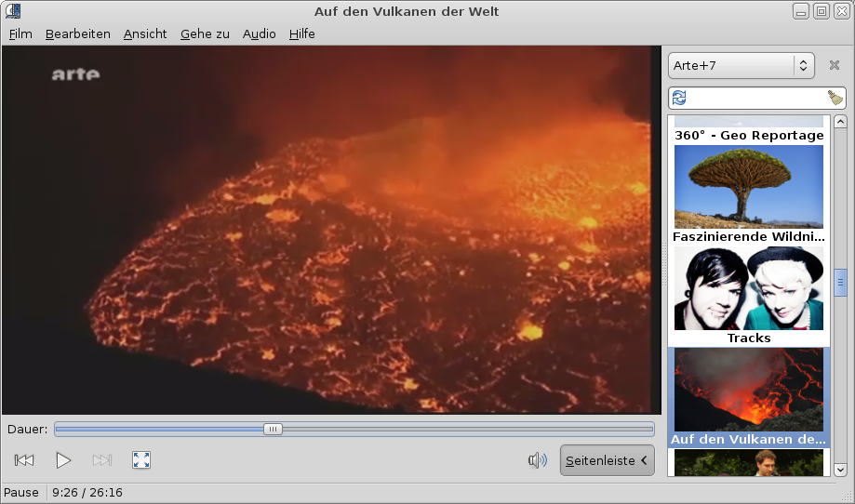This screenshot has height=504, width=855.
Task: Open the Gehe zu menu
Action: tap(205, 33)
